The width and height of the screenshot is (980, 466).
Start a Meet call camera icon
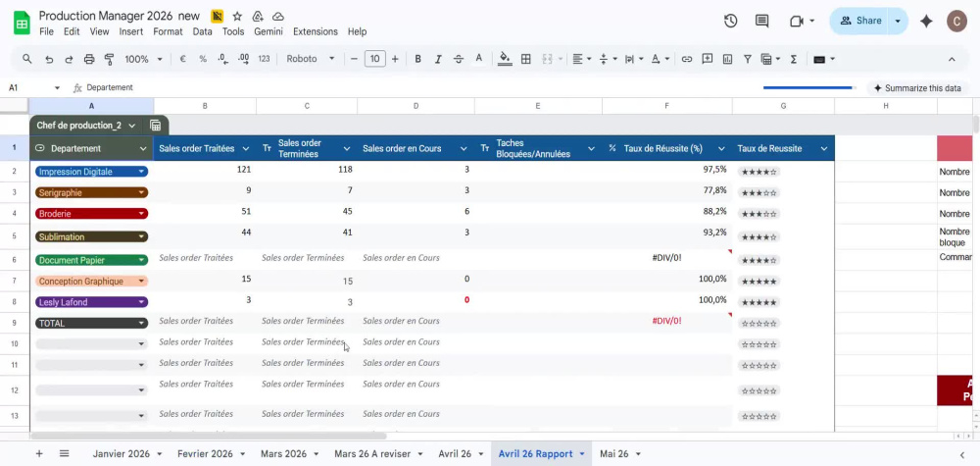click(x=796, y=21)
